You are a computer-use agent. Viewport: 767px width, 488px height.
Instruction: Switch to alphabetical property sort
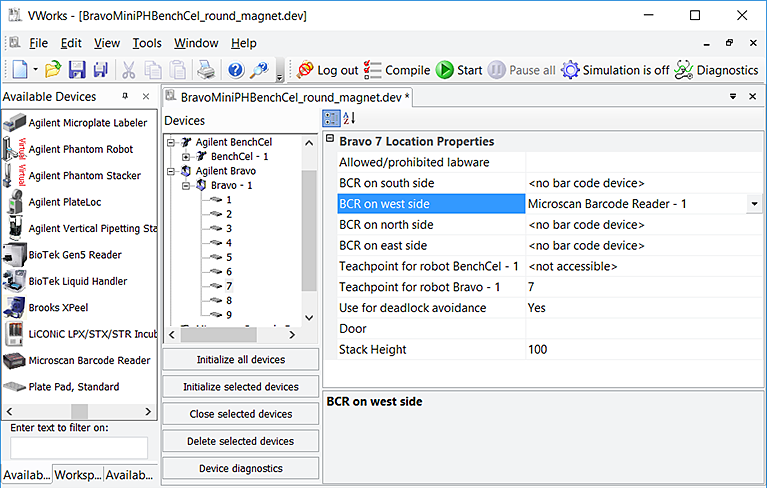coord(349,118)
